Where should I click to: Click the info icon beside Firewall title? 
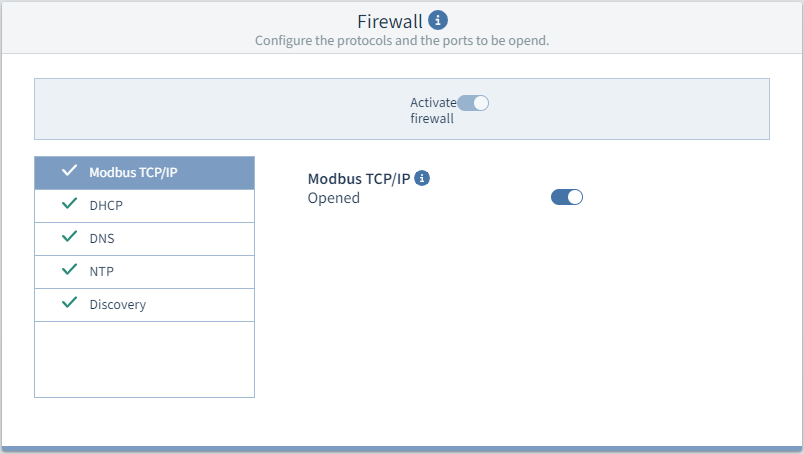click(x=437, y=21)
